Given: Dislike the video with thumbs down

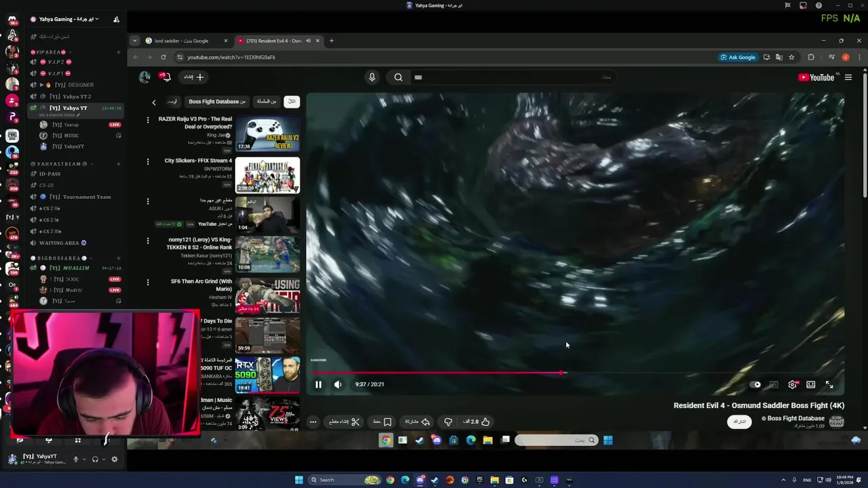Looking at the screenshot, I should [x=448, y=422].
